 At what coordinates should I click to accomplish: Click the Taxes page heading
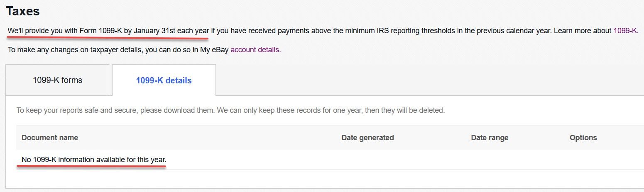pyautogui.click(x=23, y=11)
